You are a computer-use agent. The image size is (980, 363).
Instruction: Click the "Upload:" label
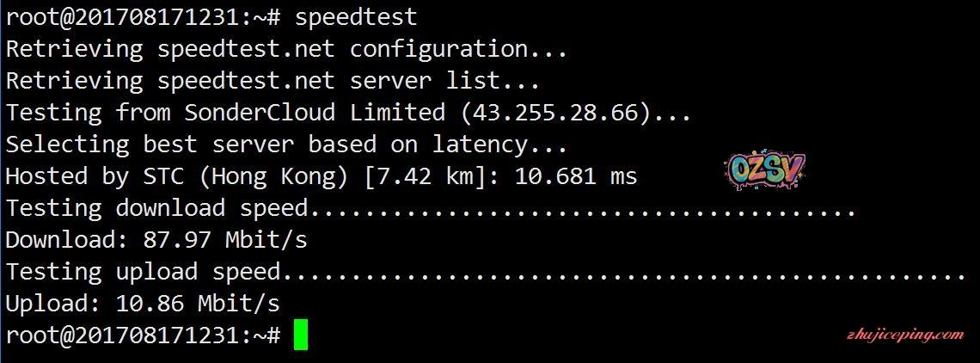point(47,303)
